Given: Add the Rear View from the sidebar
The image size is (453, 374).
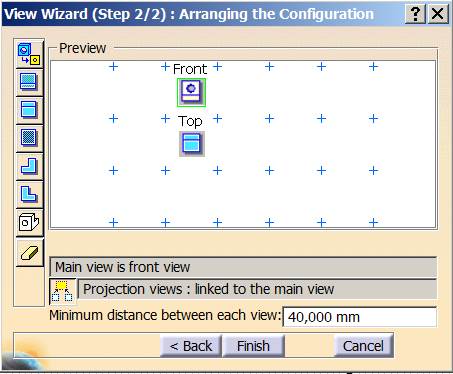Looking at the screenshot, I should (x=29, y=82).
